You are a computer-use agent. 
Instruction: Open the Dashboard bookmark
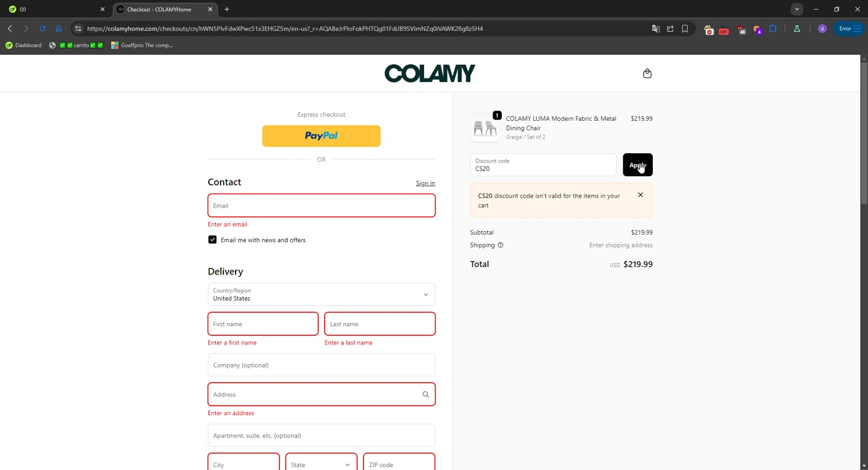click(24, 45)
